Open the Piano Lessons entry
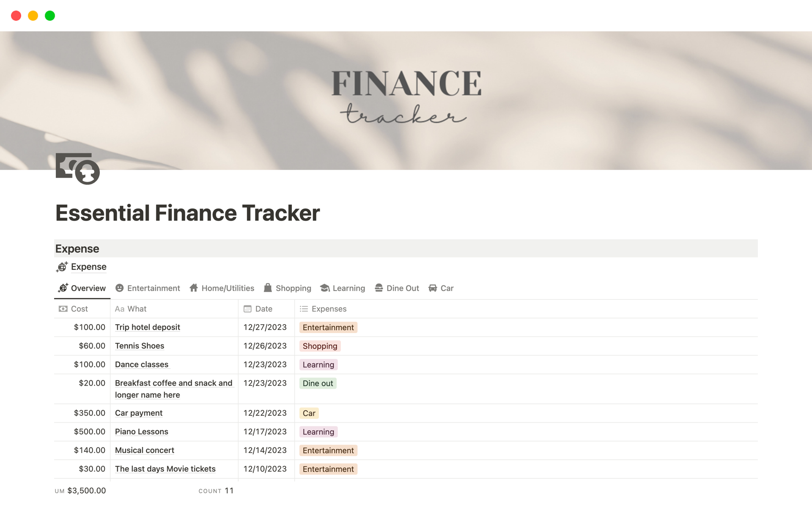The image size is (812, 508). point(141,431)
